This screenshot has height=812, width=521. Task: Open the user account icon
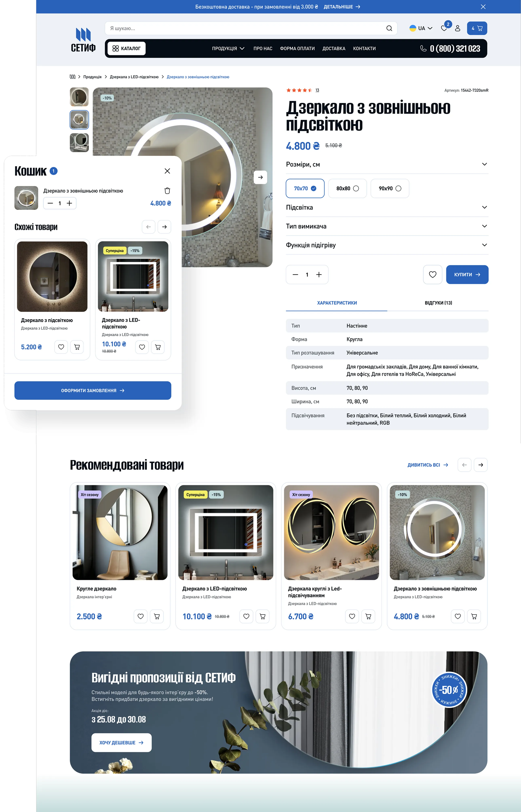(x=457, y=28)
